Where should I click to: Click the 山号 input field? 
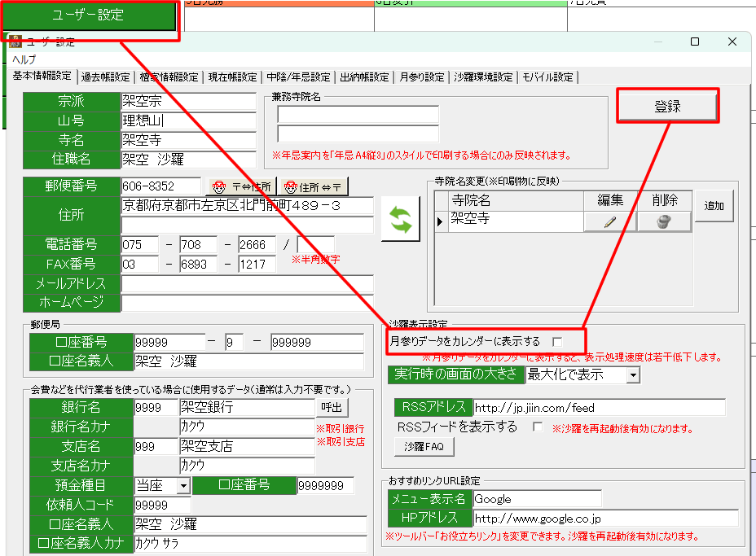pos(188,120)
